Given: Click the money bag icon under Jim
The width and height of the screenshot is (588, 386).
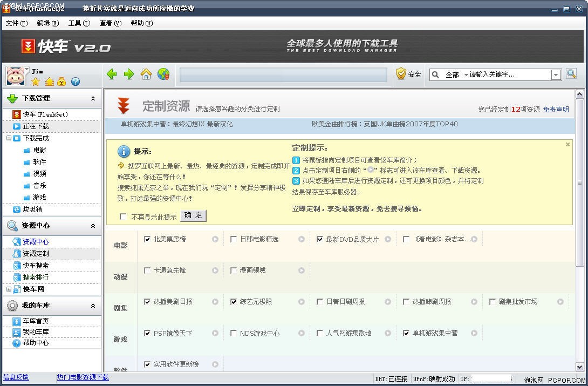Looking at the screenshot, I should [x=62, y=82].
